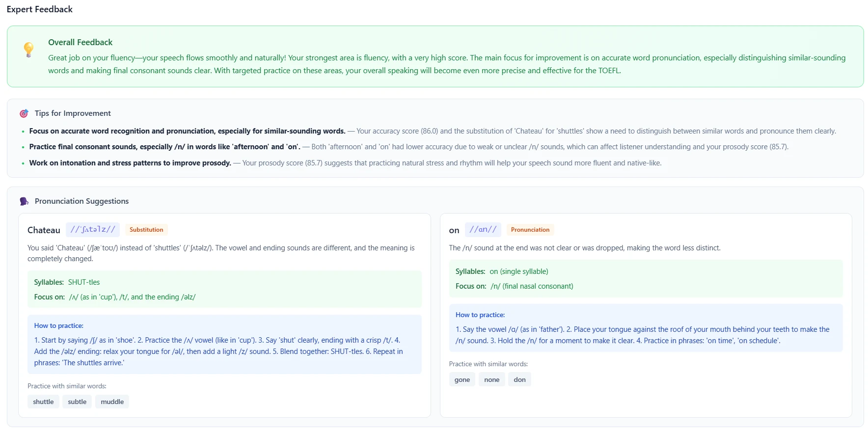This screenshot has width=868, height=432.
Task: Click the overall feedback paragraph text
Action: pos(447,64)
